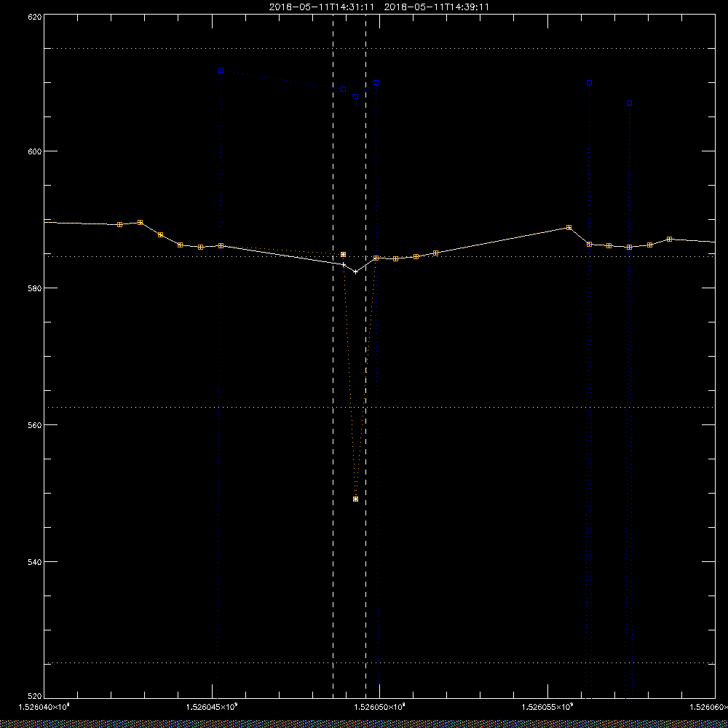Click the start timestamp 2018-05-11T14:31:11 in title
The image size is (728, 728).
pyautogui.click(x=321, y=7)
